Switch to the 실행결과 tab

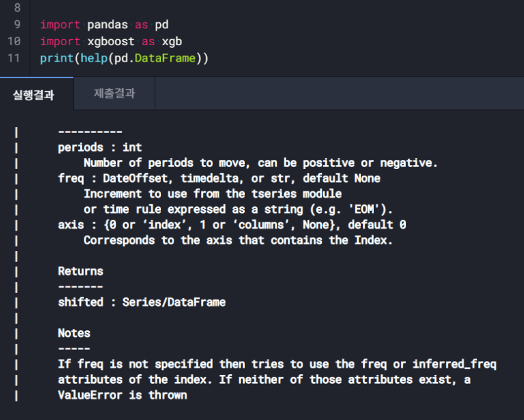tap(33, 94)
